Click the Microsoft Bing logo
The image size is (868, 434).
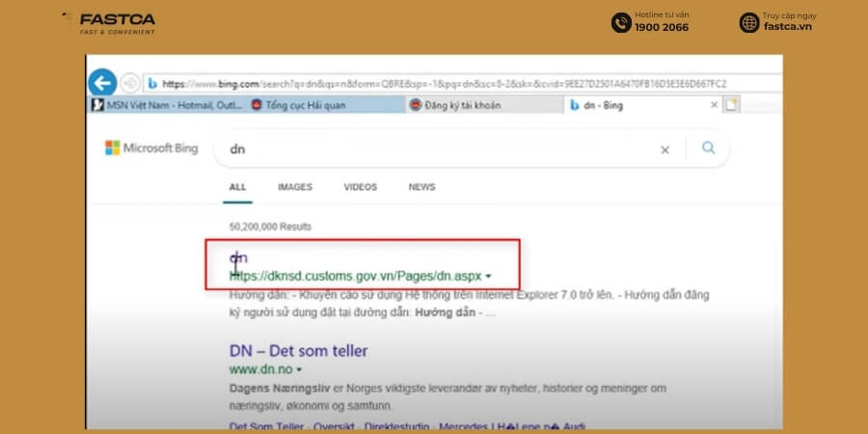pos(151,148)
